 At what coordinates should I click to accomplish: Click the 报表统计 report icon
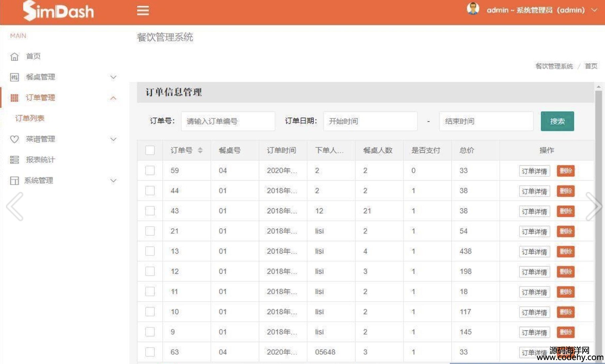coord(14,160)
